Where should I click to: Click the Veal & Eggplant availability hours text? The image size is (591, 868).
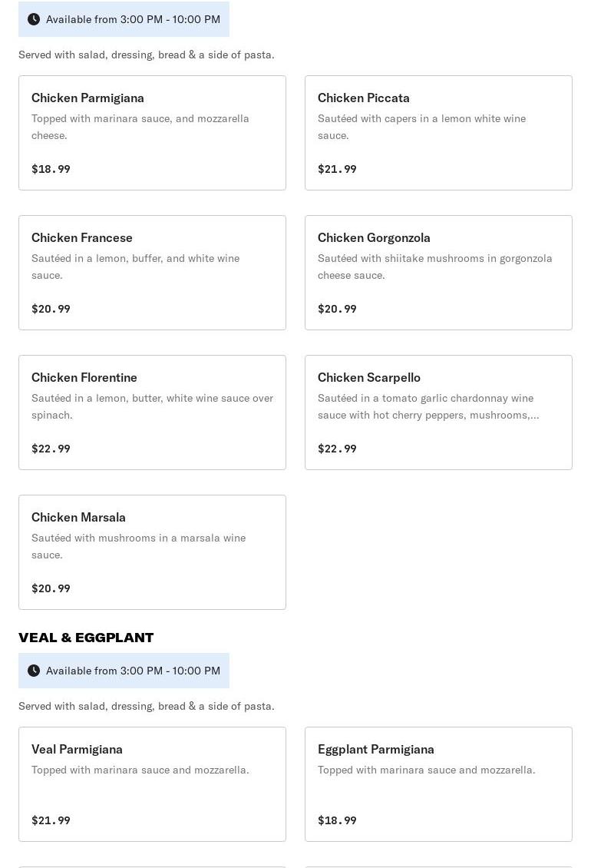pyautogui.click(x=133, y=671)
